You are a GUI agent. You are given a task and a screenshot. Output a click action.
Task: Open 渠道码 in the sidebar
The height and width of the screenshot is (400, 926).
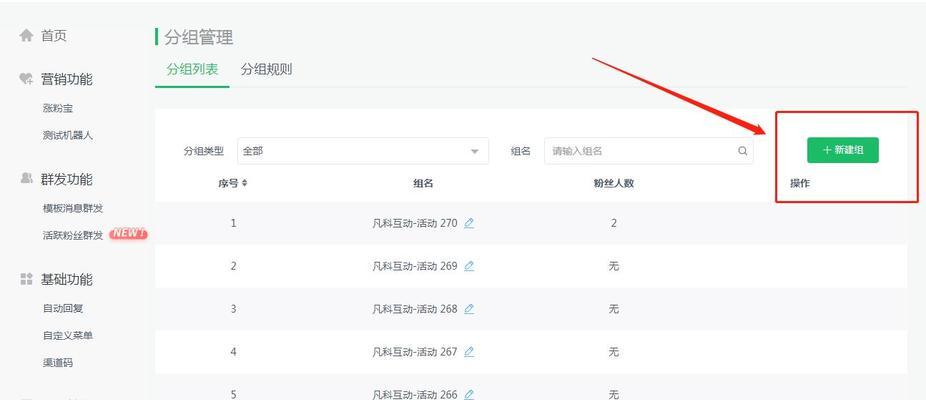(x=58, y=362)
